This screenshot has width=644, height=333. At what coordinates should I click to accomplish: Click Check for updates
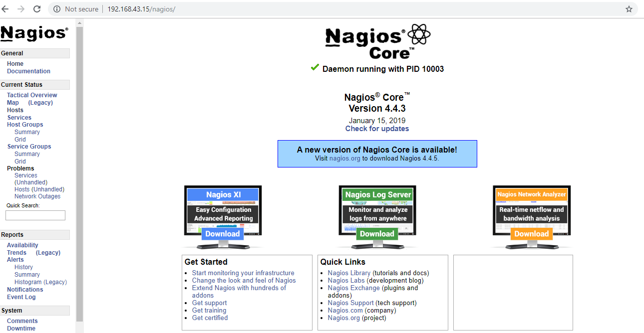coord(377,128)
